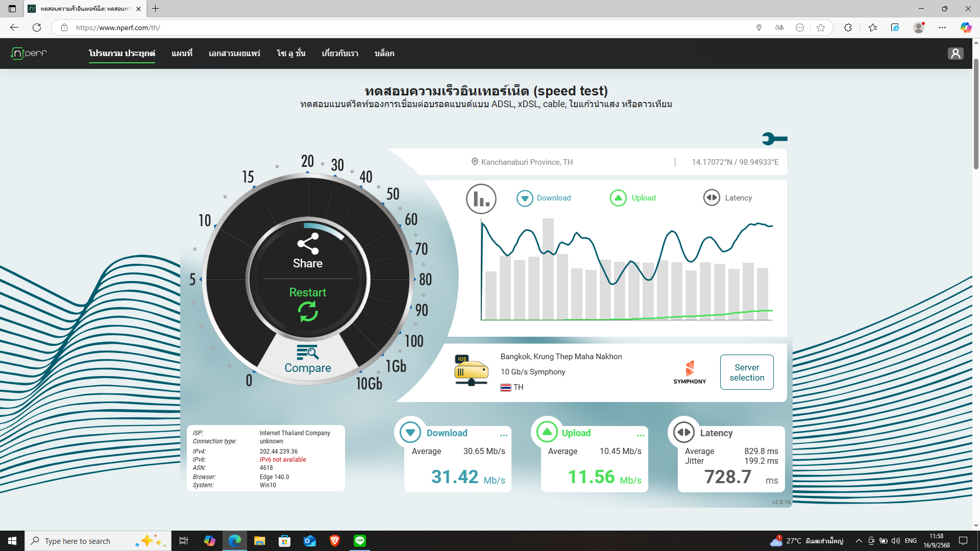Expand the Upload card's three-dot menu
The width and height of the screenshot is (980, 551).
tap(641, 435)
